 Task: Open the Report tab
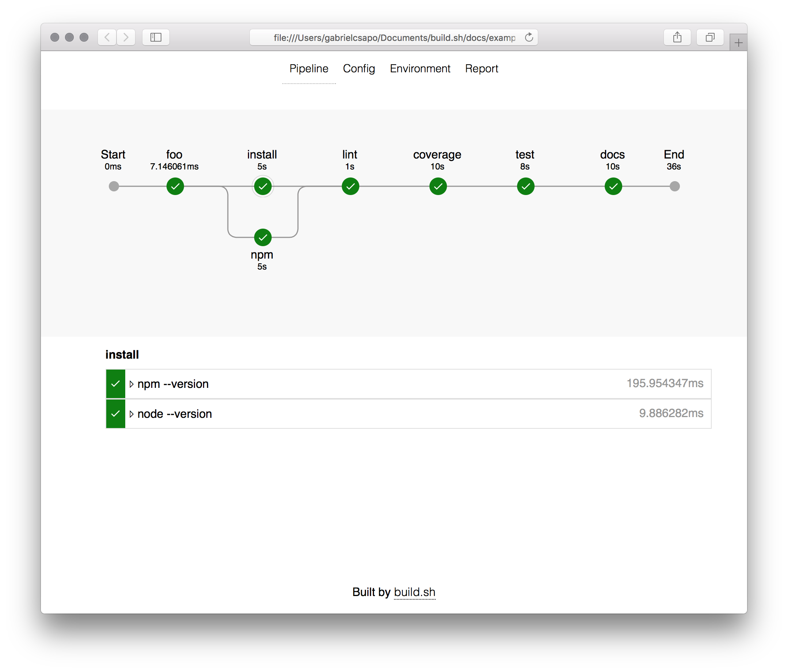481,69
